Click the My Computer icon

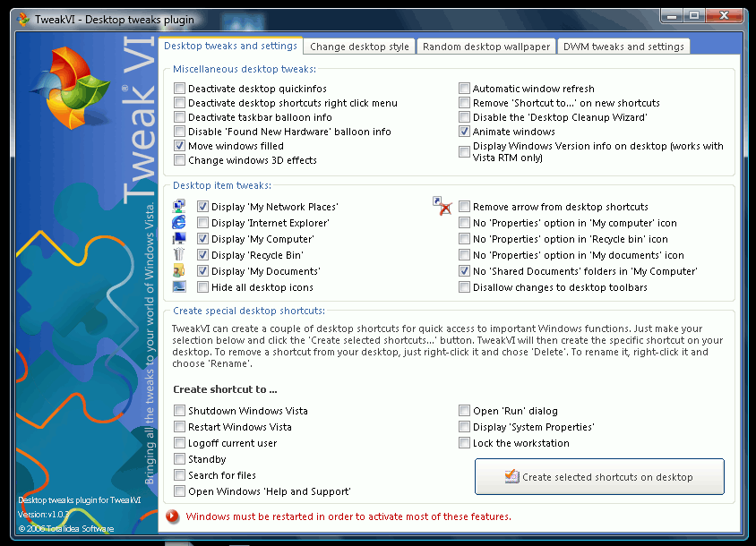(x=179, y=239)
